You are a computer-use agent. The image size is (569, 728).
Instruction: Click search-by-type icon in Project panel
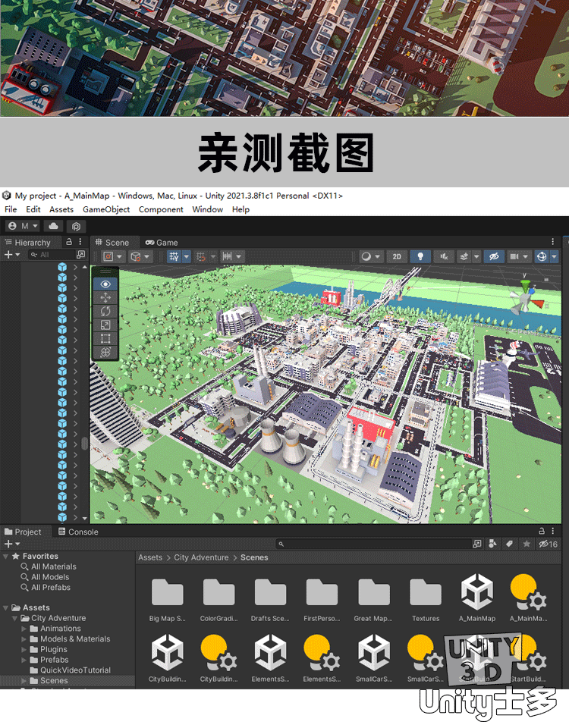pyautogui.click(x=493, y=544)
